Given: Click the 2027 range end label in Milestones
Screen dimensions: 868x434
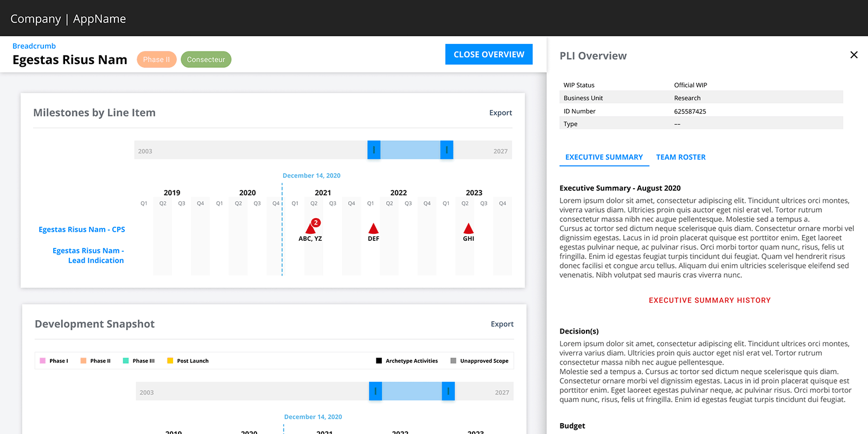Looking at the screenshot, I should click(x=501, y=151).
